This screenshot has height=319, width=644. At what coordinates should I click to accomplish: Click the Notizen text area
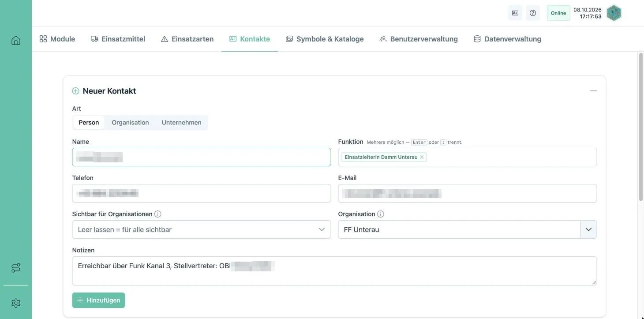334,271
